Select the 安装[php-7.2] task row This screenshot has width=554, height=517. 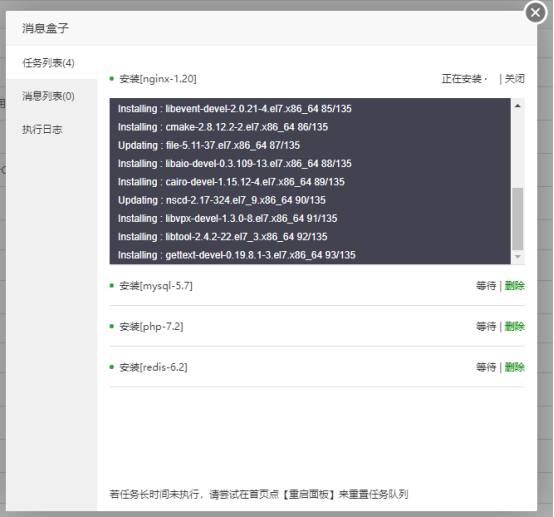[x=317, y=327]
